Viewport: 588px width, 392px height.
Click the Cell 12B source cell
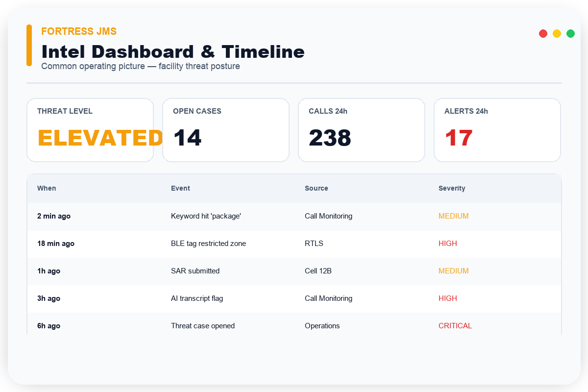[318, 271]
